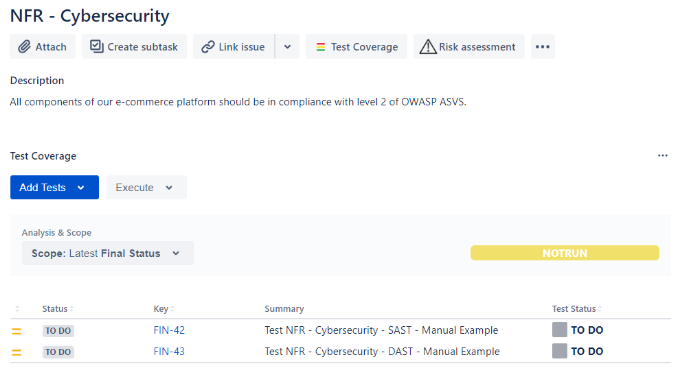Click priority icon of FIN-42 row
This screenshot has height=369, width=679.
point(16,331)
